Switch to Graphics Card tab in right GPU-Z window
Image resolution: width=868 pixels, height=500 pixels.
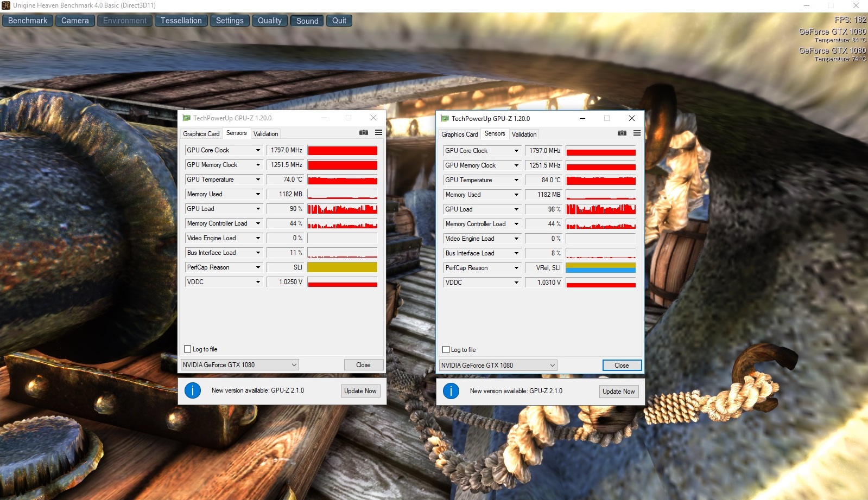click(x=460, y=134)
